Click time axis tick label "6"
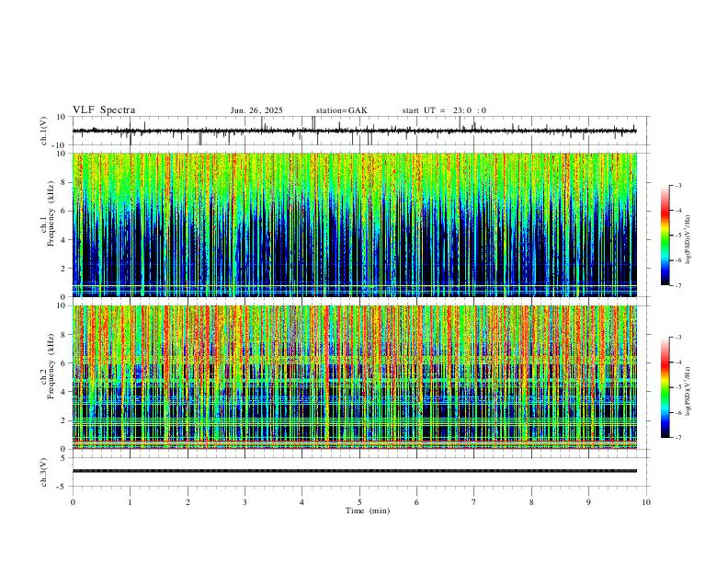The height and width of the screenshot is (563, 728). [x=416, y=502]
